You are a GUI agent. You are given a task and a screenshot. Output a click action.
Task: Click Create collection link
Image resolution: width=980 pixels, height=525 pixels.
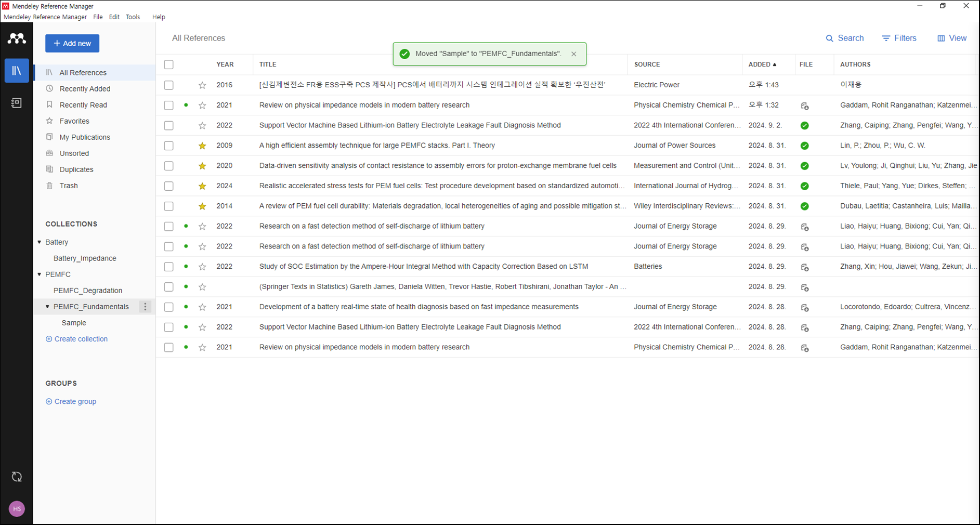coord(76,339)
